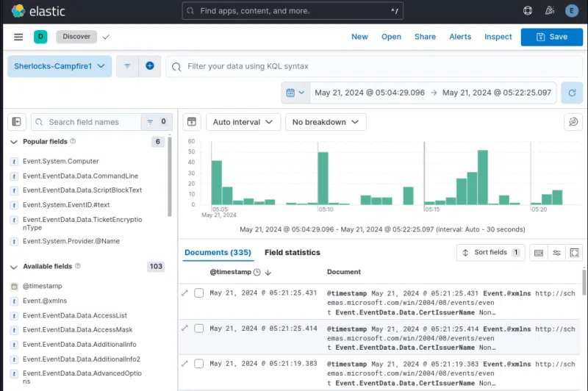588x391 pixels.
Task: Click the blue Save button
Action: tap(551, 37)
